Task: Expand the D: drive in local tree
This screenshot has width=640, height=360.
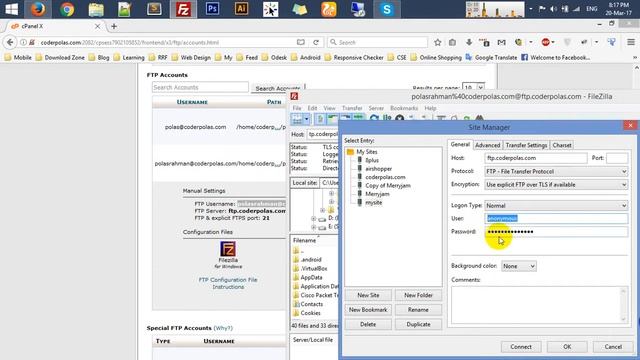Action: click(x=313, y=219)
